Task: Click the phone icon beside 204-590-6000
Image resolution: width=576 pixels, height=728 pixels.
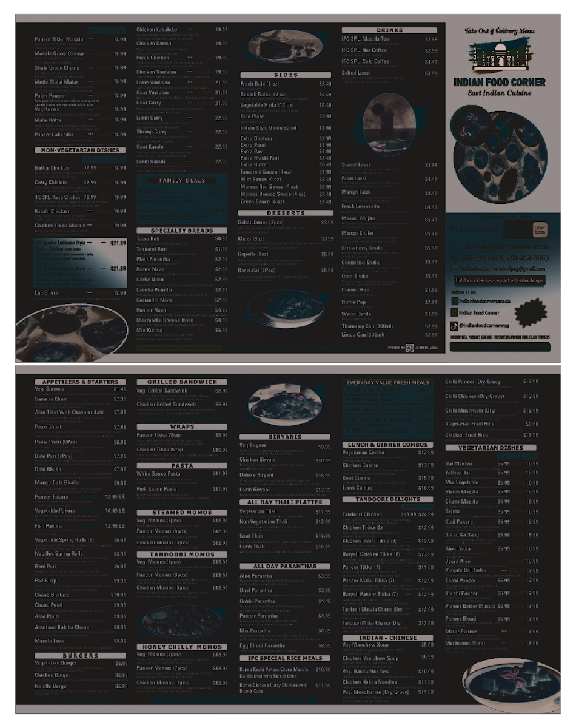Action: 455,258
